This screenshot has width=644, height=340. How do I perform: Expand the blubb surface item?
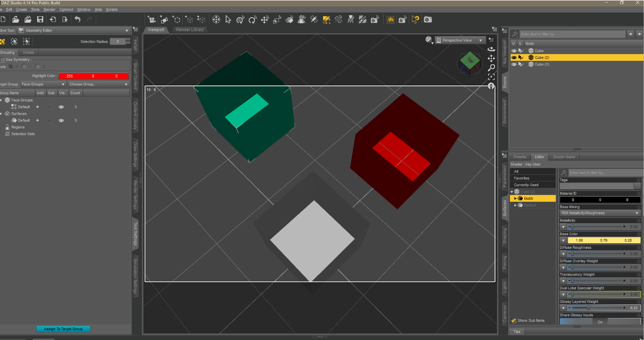515,198
